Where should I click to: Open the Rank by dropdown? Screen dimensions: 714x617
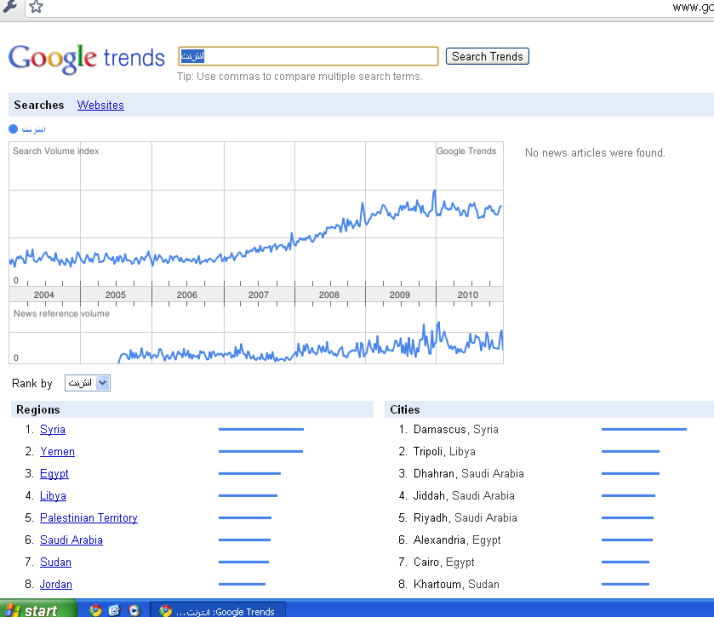click(88, 383)
